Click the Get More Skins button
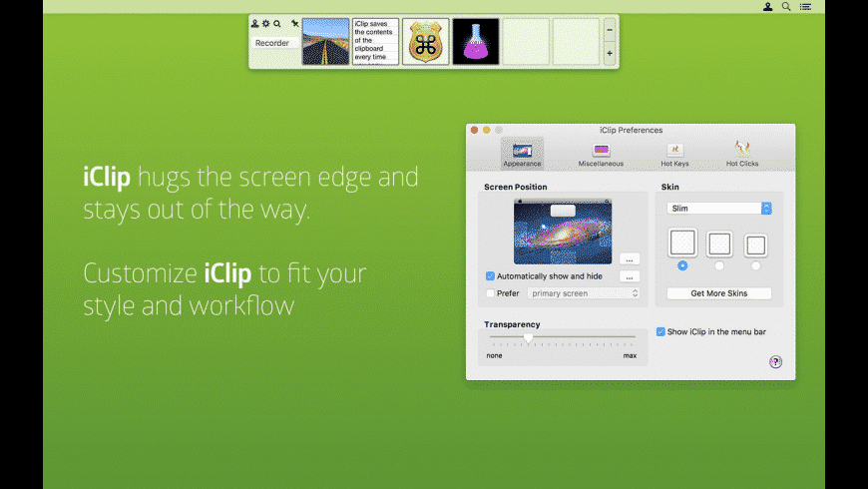The height and width of the screenshot is (489, 868). (719, 293)
